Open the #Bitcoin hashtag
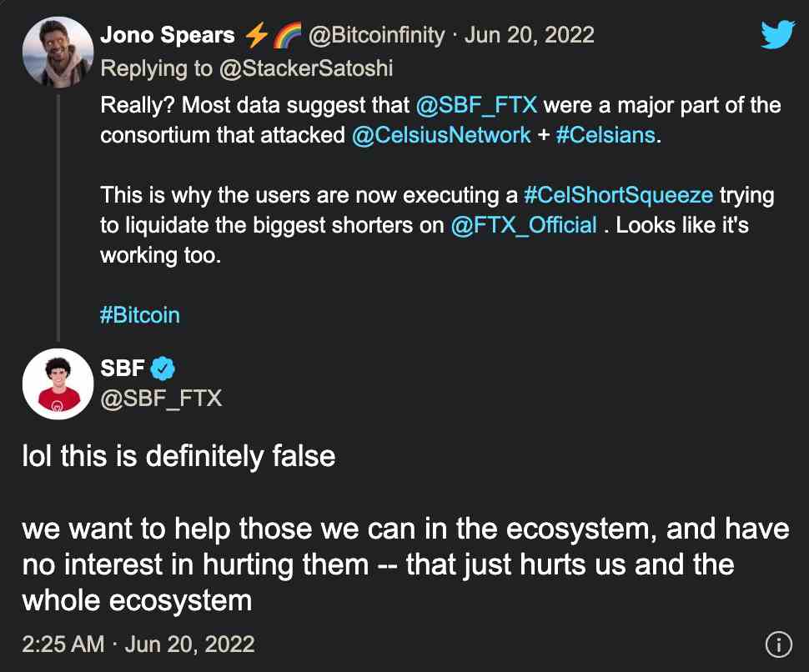Image resolution: width=809 pixels, height=672 pixels. click(140, 315)
